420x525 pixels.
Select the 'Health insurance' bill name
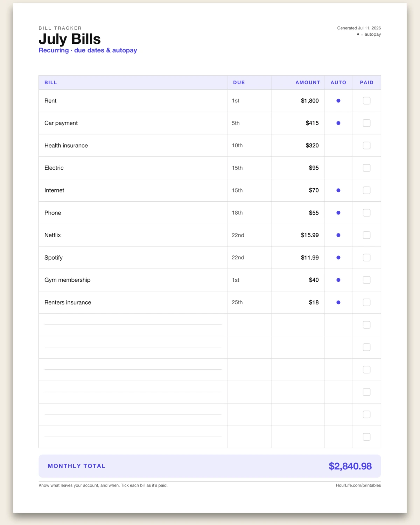pos(66,146)
